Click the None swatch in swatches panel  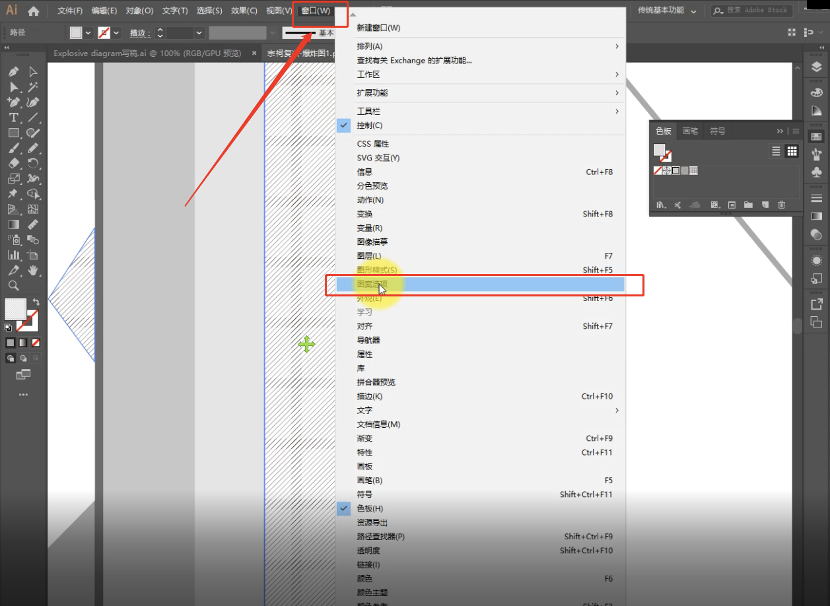click(x=658, y=170)
